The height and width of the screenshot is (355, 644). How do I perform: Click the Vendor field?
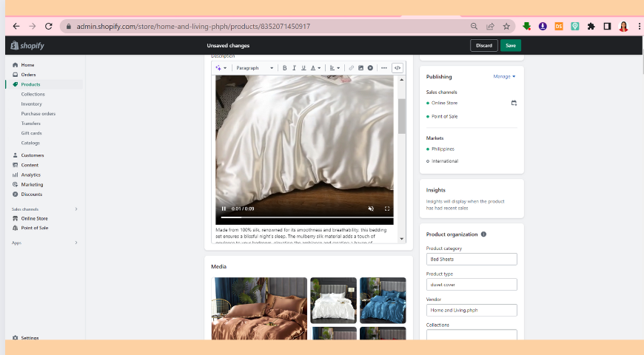(x=472, y=311)
